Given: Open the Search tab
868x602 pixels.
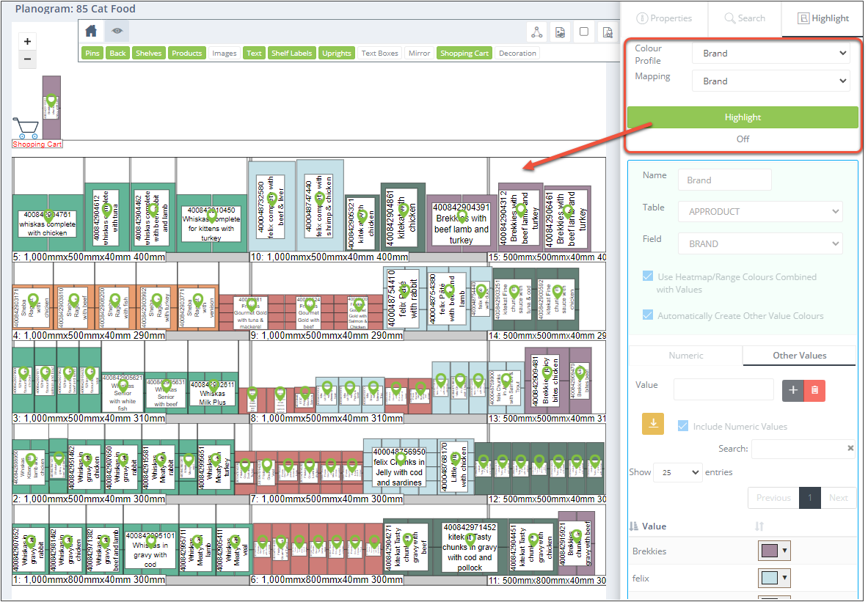Looking at the screenshot, I should click(x=745, y=18).
